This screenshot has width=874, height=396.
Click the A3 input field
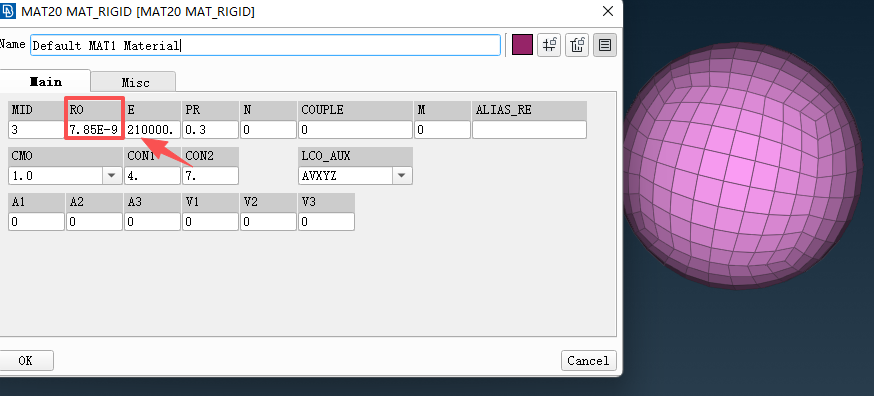tap(153, 222)
